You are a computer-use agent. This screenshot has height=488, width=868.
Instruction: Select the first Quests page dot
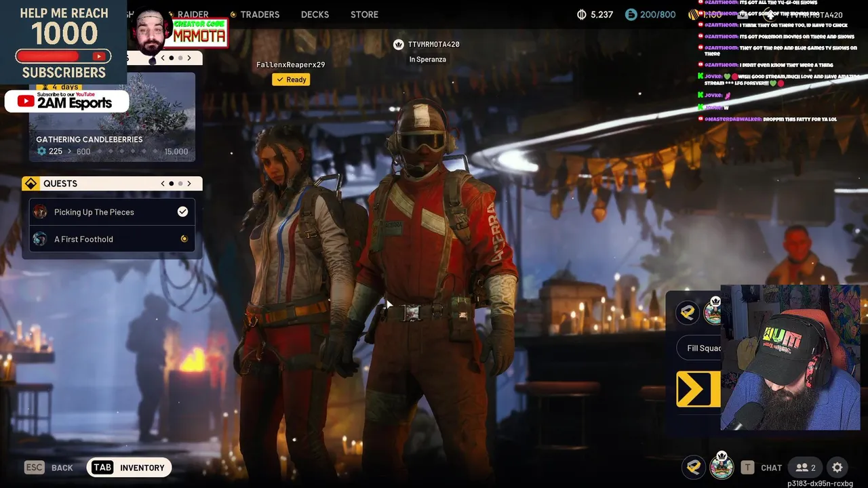[x=172, y=184]
